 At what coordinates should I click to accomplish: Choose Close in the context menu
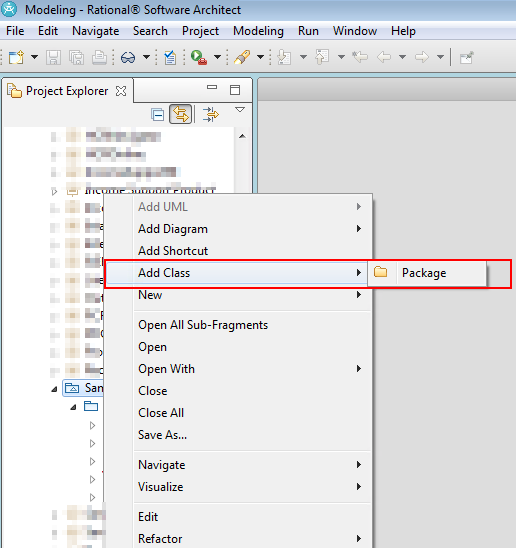coord(238,391)
